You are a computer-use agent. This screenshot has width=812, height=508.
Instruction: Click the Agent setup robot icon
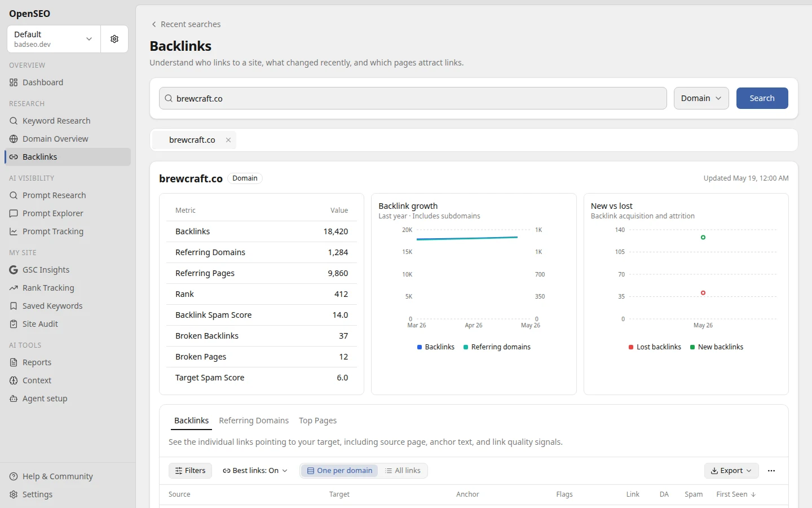14,398
